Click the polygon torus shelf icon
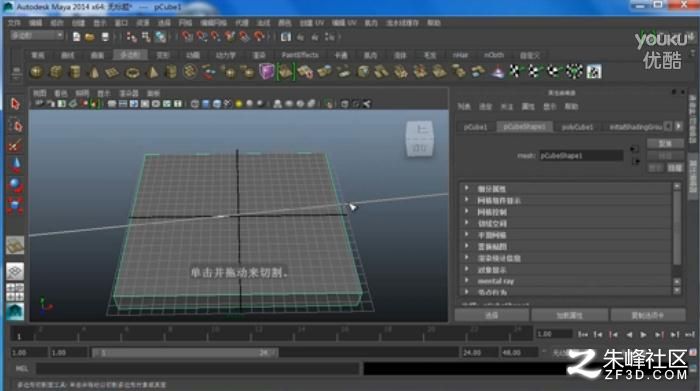Viewport: 700px width, 391px height. [132, 72]
